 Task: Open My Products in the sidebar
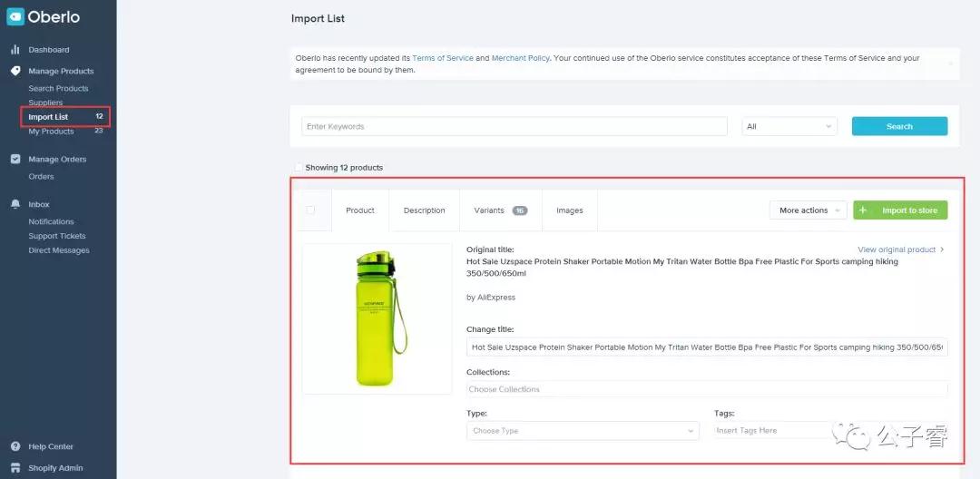(x=51, y=132)
